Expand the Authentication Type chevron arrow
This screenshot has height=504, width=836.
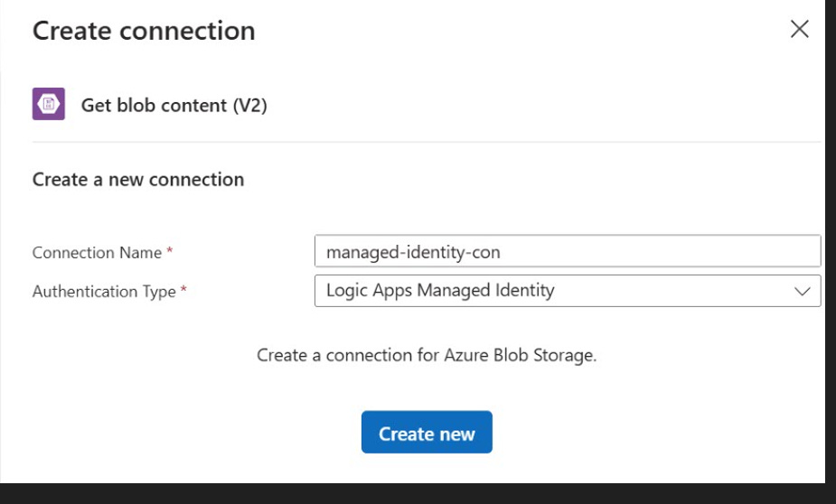[802, 292]
